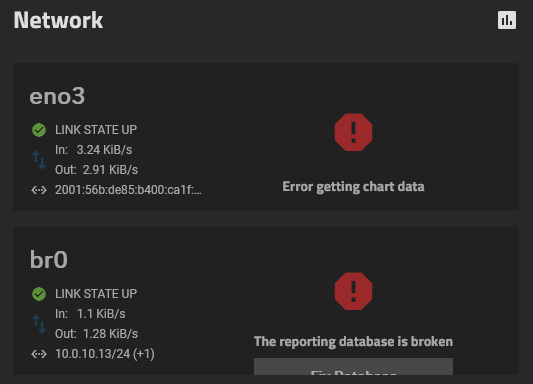Screen dimensions: 533x384
Task: Click the Network widget title
Action: click(x=58, y=20)
